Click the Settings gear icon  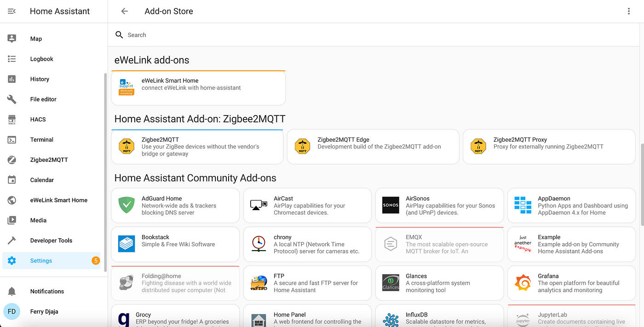[12, 261]
